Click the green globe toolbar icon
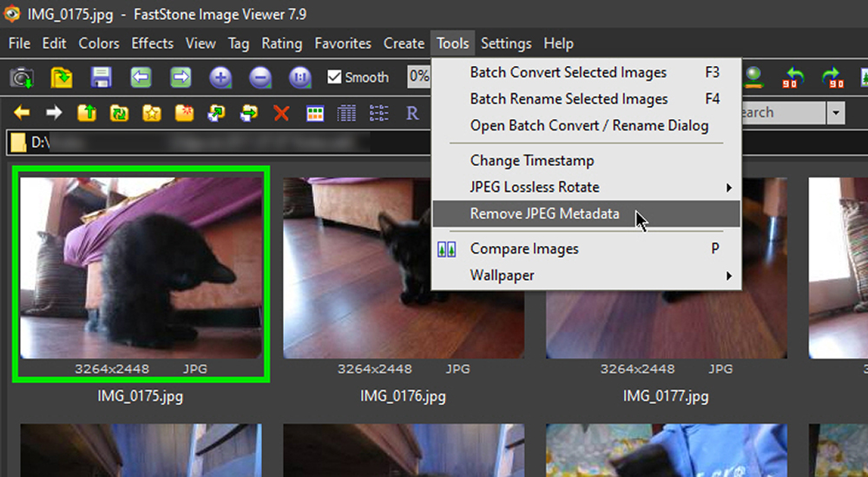 (x=753, y=77)
